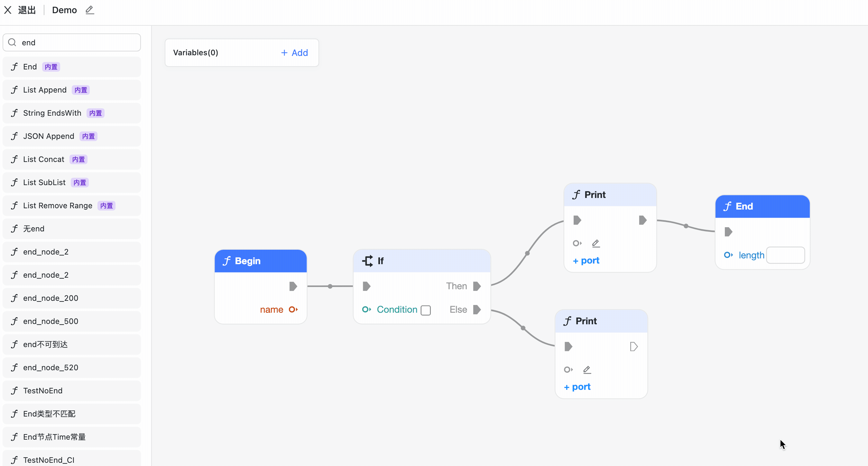Screen dimensions: 868x466
Task: Select end_node_500 in the list
Action: (x=72, y=321)
